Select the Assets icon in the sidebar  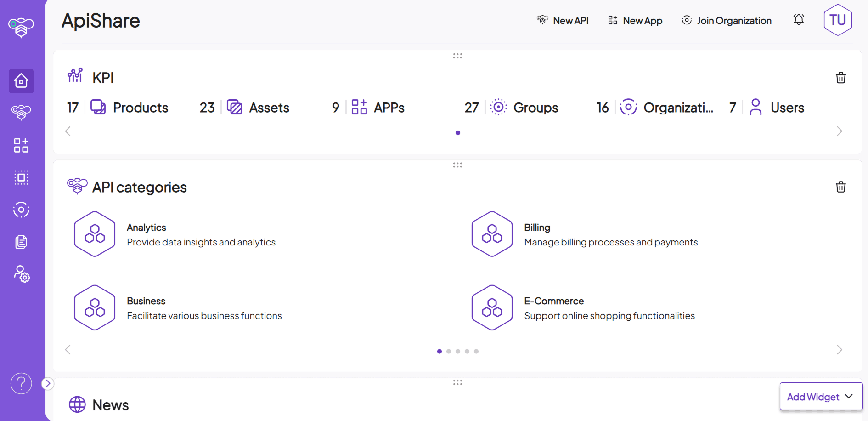coord(21,177)
